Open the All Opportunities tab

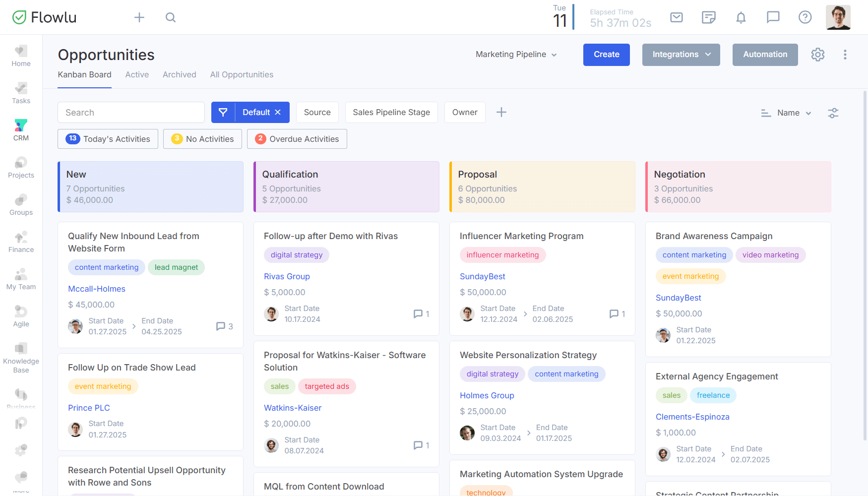(x=242, y=74)
